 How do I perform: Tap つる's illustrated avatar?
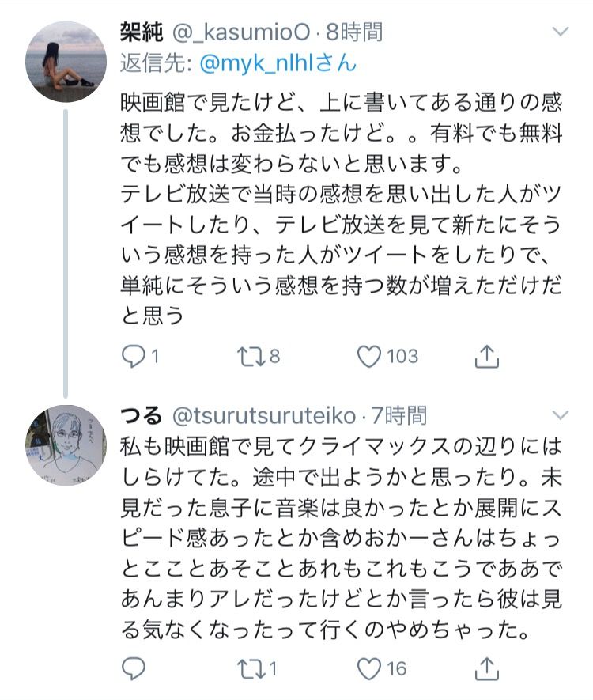(66, 445)
